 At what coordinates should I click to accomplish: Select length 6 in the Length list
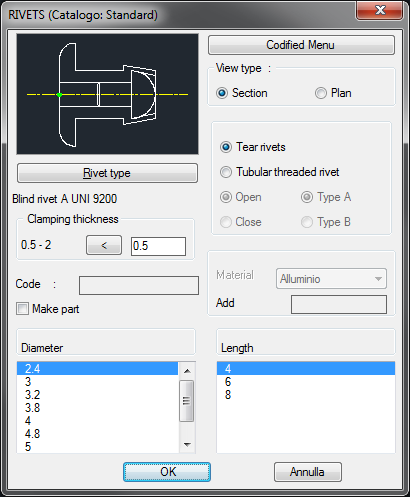(x=306, y=382)
